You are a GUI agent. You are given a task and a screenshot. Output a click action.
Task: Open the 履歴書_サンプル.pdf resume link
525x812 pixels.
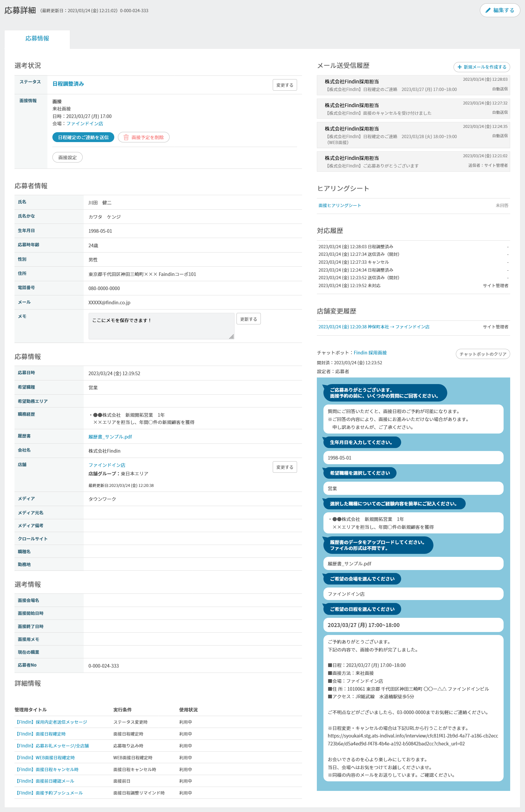(110, 437)
